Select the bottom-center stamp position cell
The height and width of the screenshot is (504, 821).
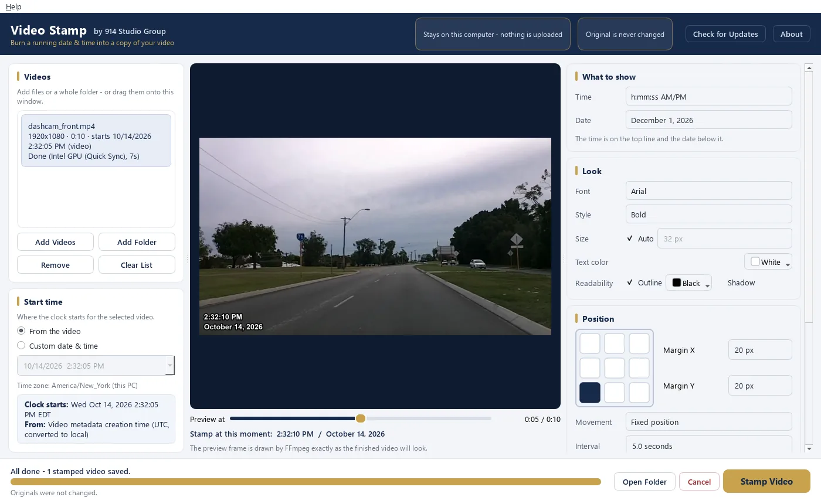(x=615, y=393)
